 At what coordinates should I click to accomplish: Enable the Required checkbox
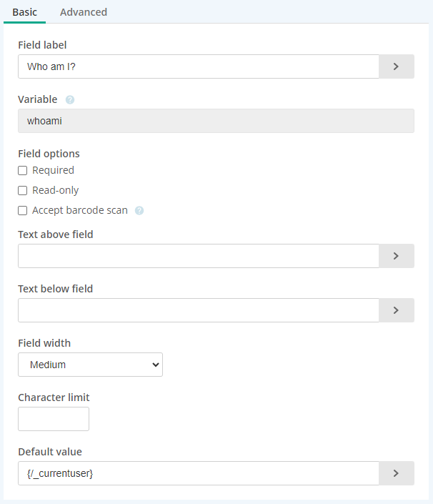click(23, 171)
